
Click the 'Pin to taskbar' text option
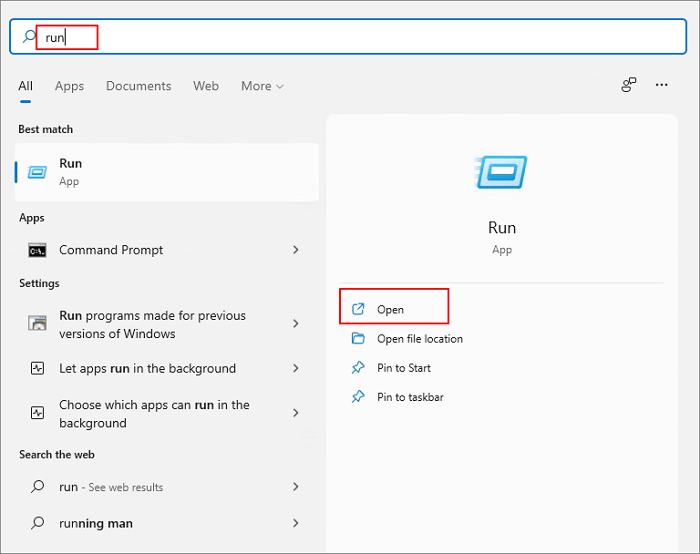click(x=410, y=397)
